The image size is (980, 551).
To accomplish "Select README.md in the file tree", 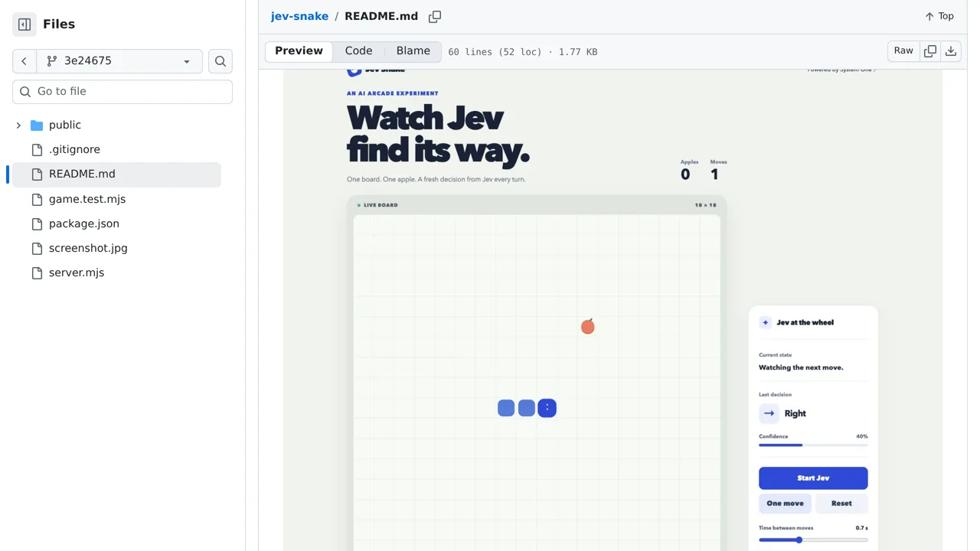I will [116, 174].
